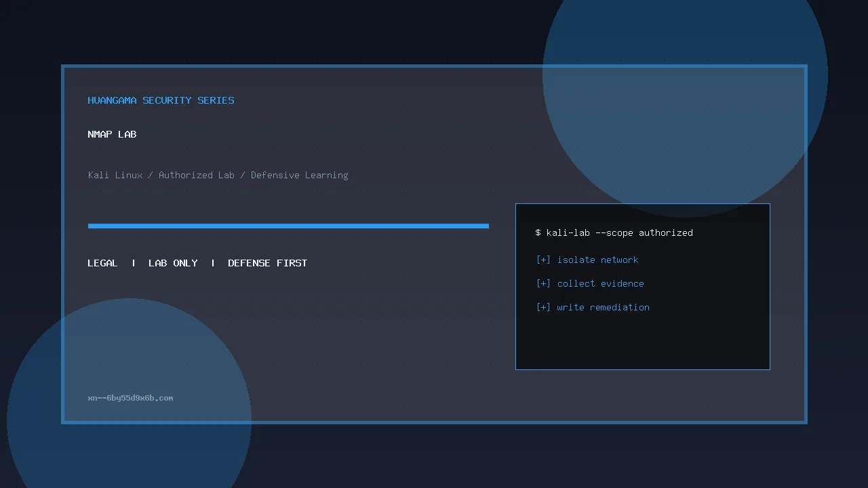The image size is (868, 488).
Task: Click the '$ kali-lab --scope authorized' command line
Action: [614, 232]
